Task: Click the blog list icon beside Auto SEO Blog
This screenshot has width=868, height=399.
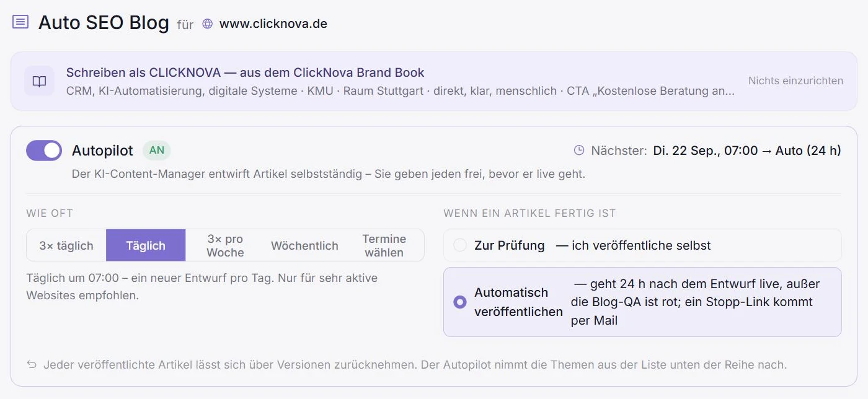Action: [x=20, y=22]
